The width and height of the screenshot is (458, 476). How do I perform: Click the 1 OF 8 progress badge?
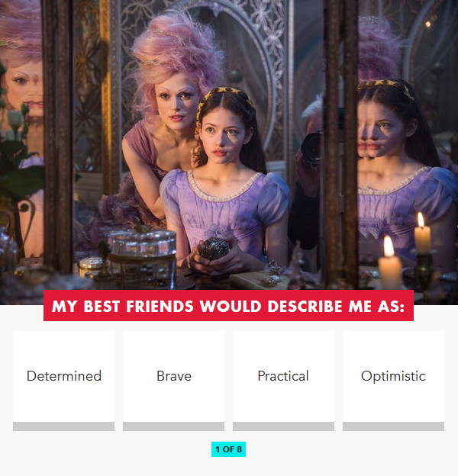click(x=229, y=449)
